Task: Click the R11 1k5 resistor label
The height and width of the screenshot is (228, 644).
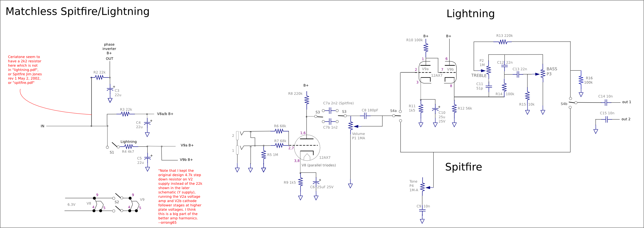Action: click(412, 108)
